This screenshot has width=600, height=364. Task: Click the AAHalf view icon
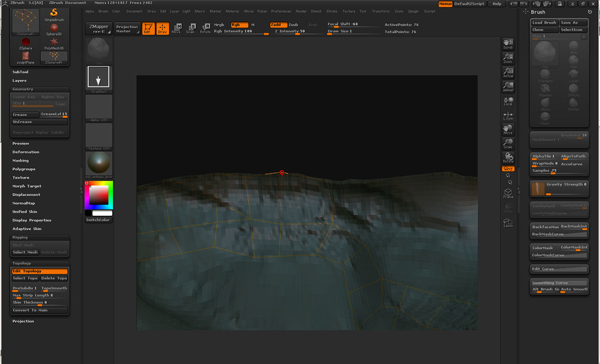pos(508,87)
